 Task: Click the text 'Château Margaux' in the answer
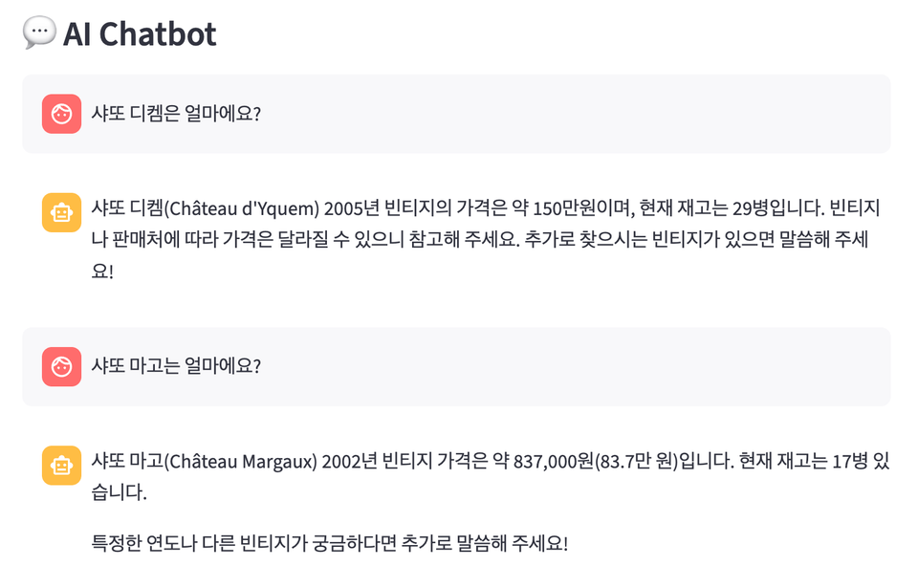(x=240, y=462)
